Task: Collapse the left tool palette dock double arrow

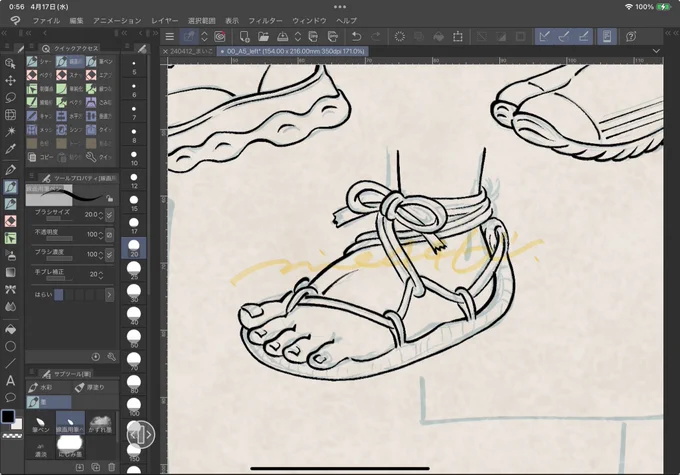Action: (x=4, y=33)
